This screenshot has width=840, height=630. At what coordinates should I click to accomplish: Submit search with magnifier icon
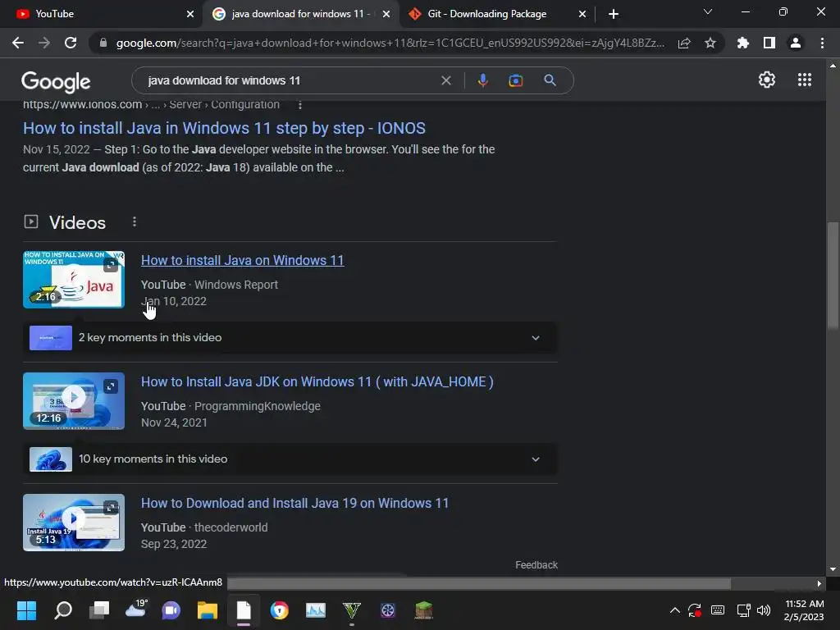point(550,80)
